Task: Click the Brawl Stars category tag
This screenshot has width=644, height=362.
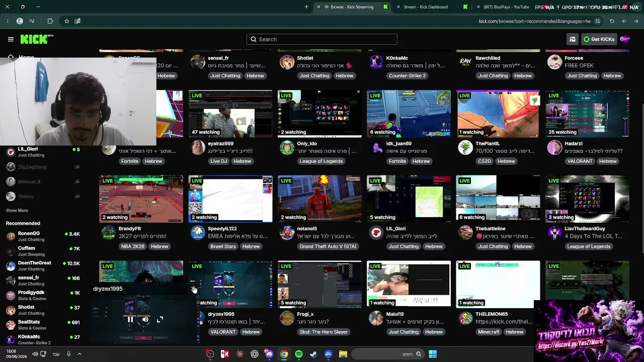Action: 223,247
